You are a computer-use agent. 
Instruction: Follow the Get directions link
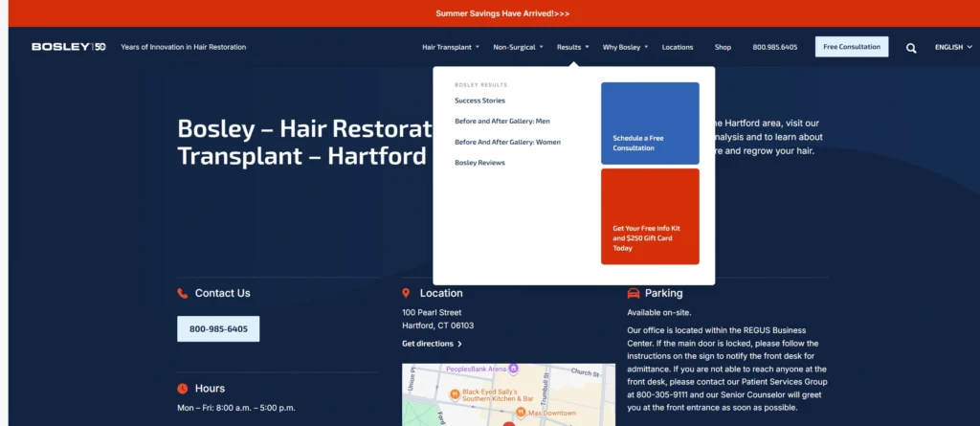432,344
